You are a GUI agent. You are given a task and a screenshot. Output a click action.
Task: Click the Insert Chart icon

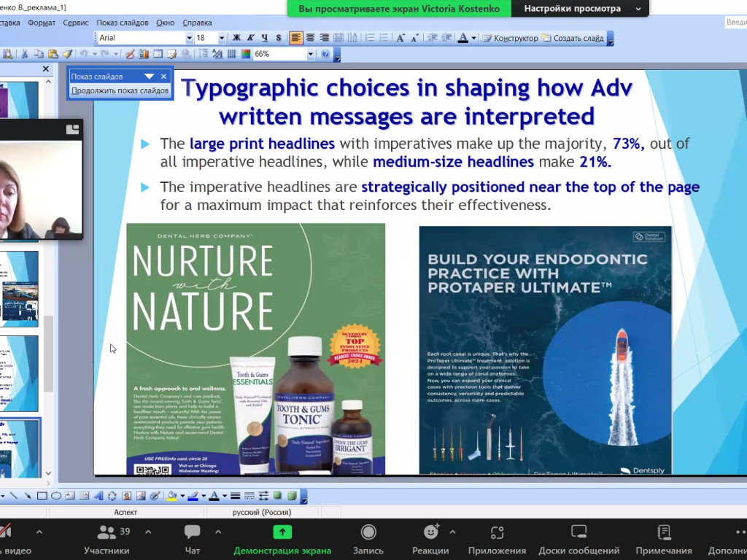pos(144,54)
